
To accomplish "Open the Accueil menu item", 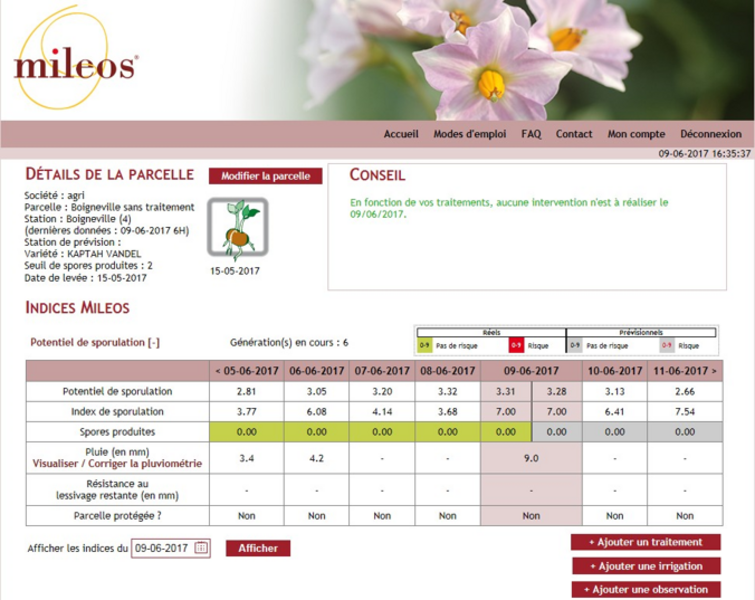I will click(401, 134).
